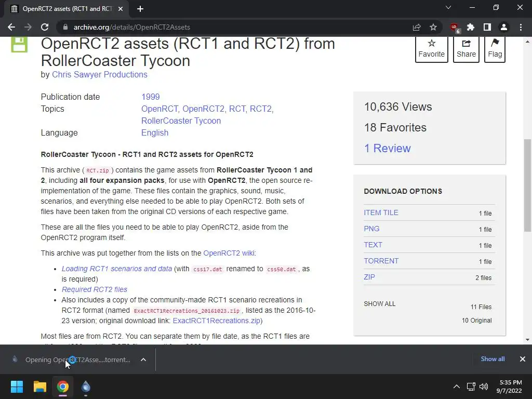Open the OpenRCT2 topic link
The height and width of the screenshot is (399, 532).
(x=203, y=109)
